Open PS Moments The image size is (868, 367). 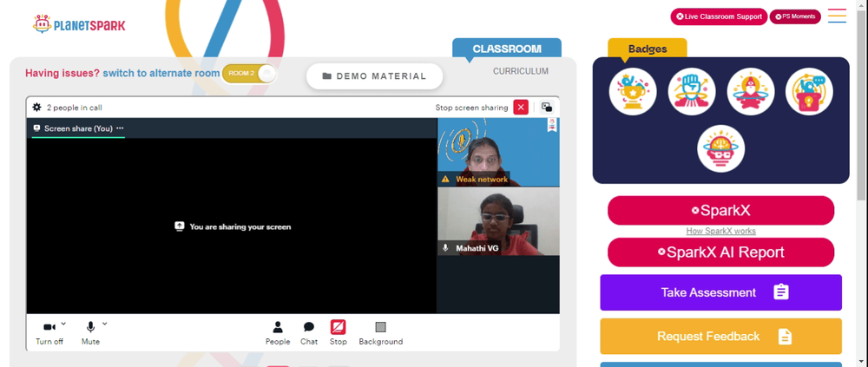tap(795, 16)
